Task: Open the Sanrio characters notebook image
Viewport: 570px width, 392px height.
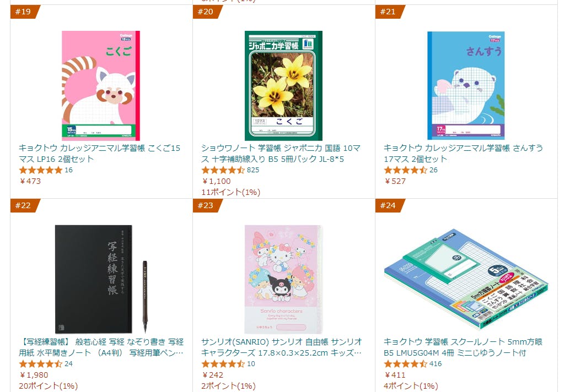Action: pyautogui.click(x=283, y=279)
